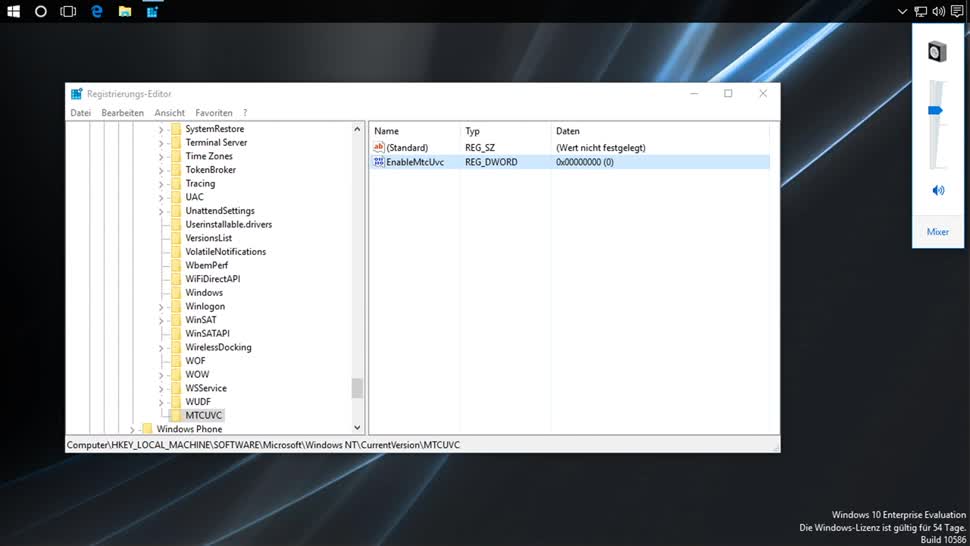Select the VersionsList key
The width and height of the screenshot is (970, 546).
(x=208, y=238)
